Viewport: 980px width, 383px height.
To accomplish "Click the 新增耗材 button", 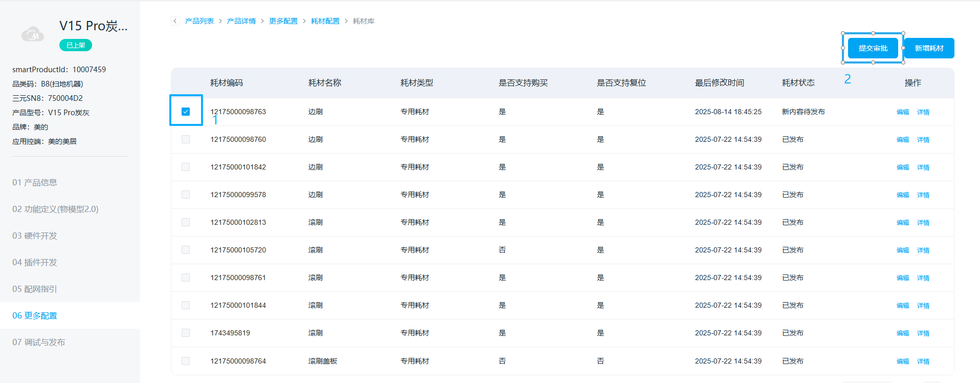I will coord(929,48).
